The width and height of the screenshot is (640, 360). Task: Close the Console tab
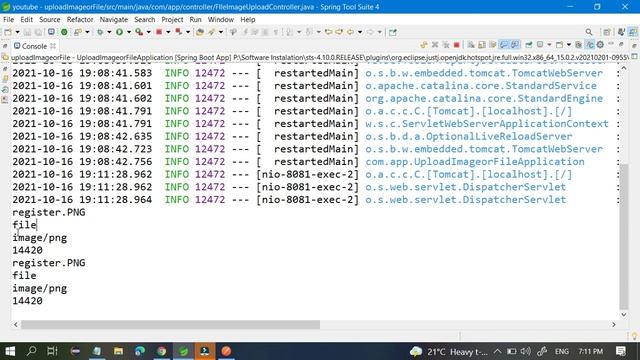[x=53, y=46]
